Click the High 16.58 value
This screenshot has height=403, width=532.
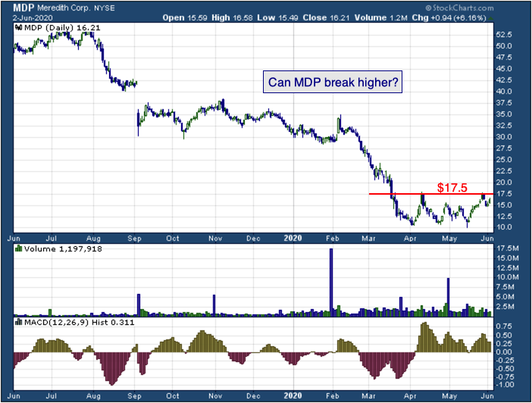coord(232,17)
